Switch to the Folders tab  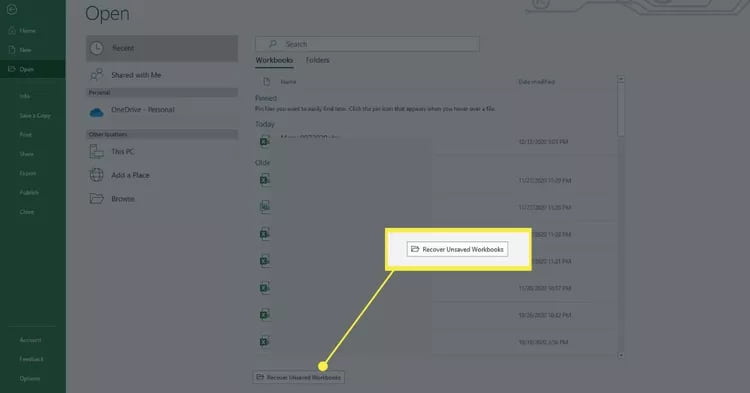click(317, 60)
